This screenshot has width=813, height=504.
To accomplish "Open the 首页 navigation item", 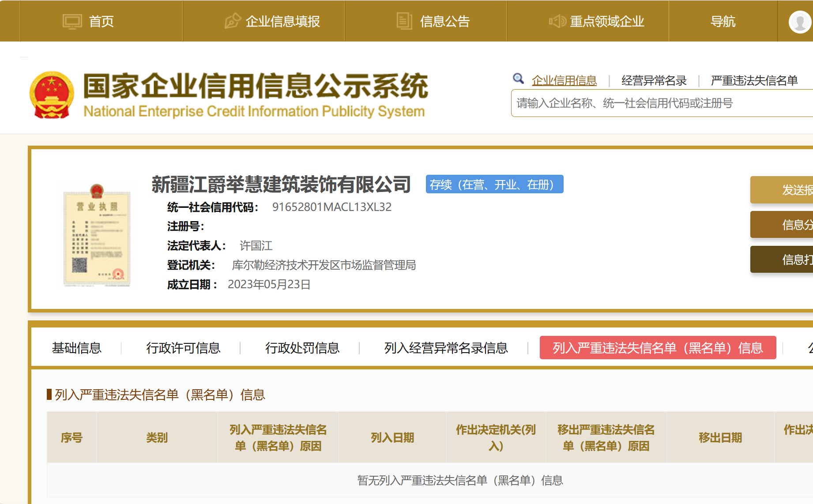I will (x=102, y=21).
